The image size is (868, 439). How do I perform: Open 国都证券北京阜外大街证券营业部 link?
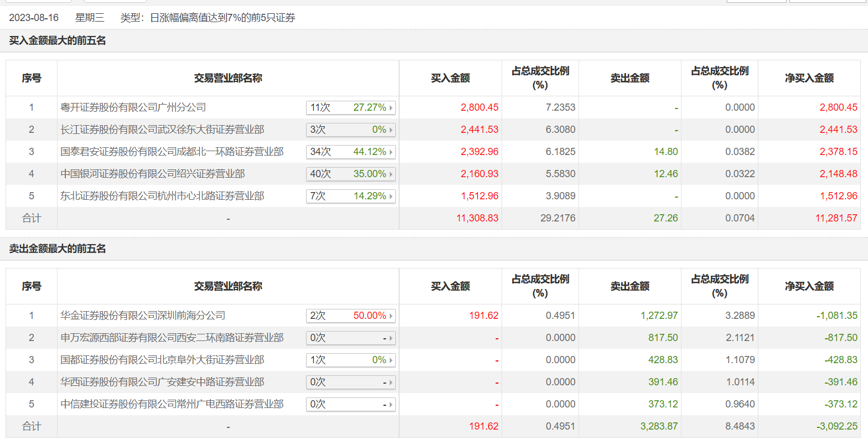click(162, 360)
